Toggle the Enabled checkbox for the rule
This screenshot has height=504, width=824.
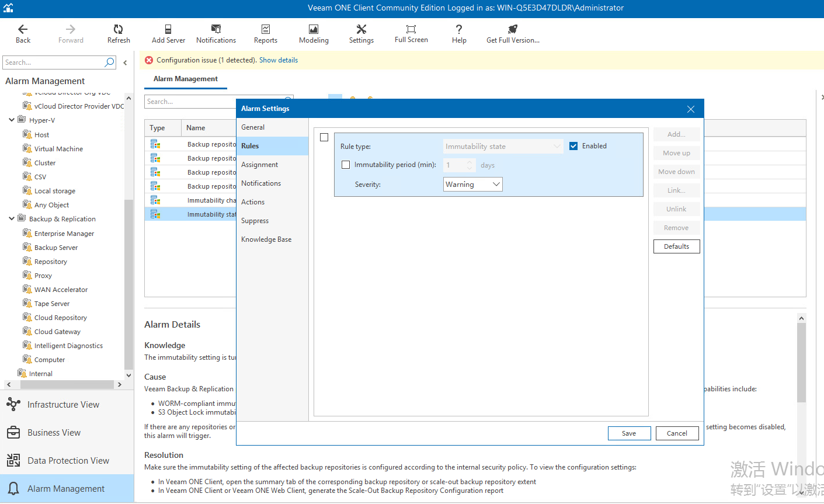pyautogui.click(x=573, y=146)
